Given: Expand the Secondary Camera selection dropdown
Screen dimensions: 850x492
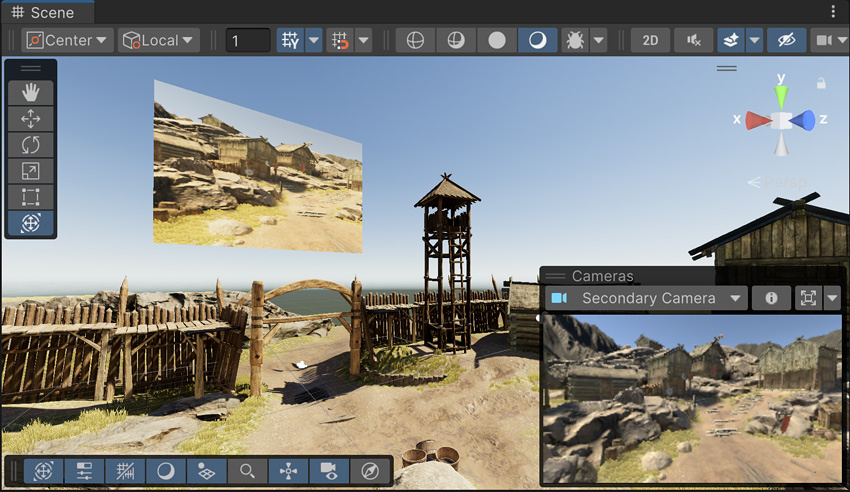Looking at the screenshot, I should (x=646, y=298).
